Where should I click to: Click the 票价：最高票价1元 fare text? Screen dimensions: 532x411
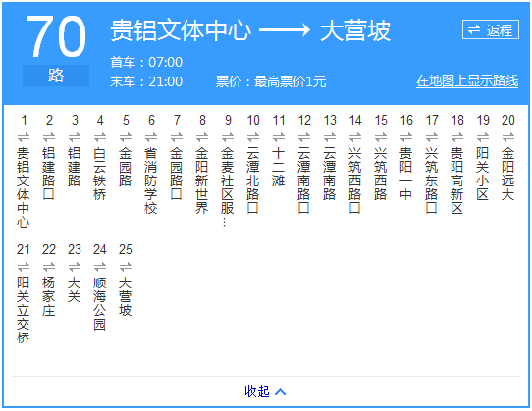(x=271, y=81)
